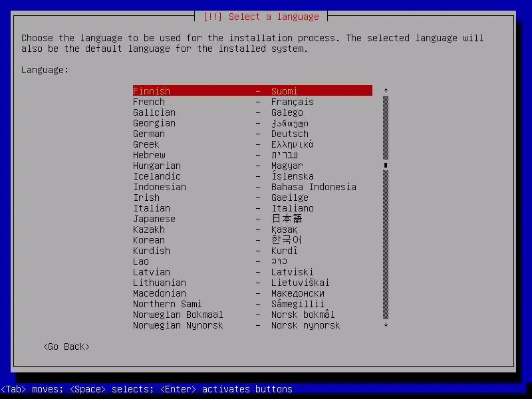Click the scrollbar position thumb marker
This screenshot has width=532, height=399.
(x=386, y=165)
